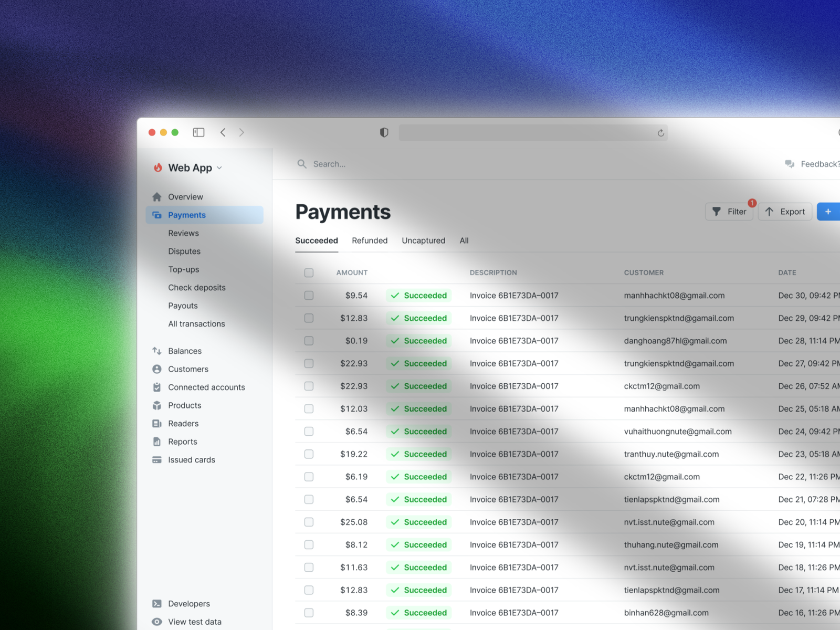Screen dimensions: 840x630
Task: Check the select-all checkbox in table header
Action: click(x=309, y=272)
